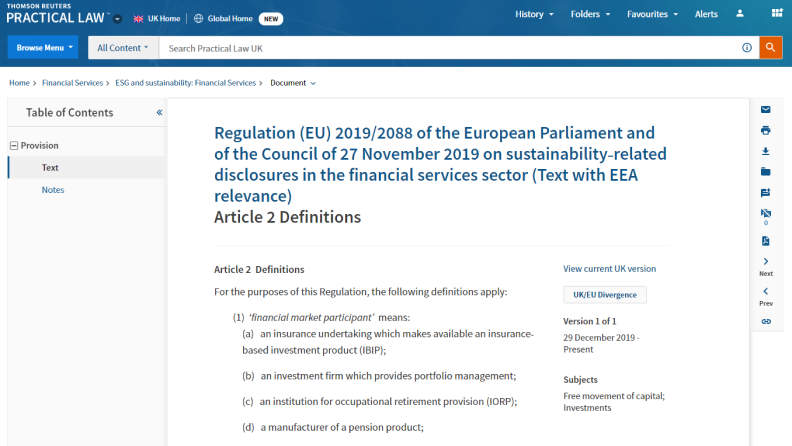
Task: Click the print document icon
Action: (x=766, y=130)
